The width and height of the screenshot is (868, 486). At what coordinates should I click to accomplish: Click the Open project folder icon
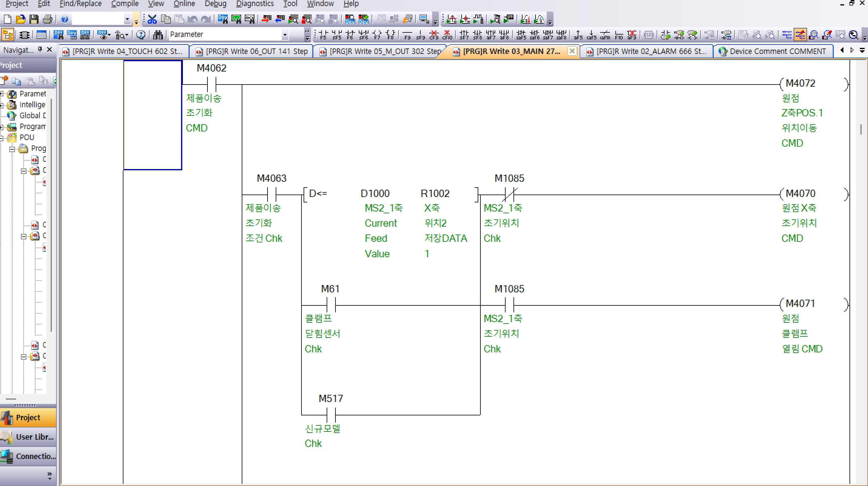tap(21, 19)
